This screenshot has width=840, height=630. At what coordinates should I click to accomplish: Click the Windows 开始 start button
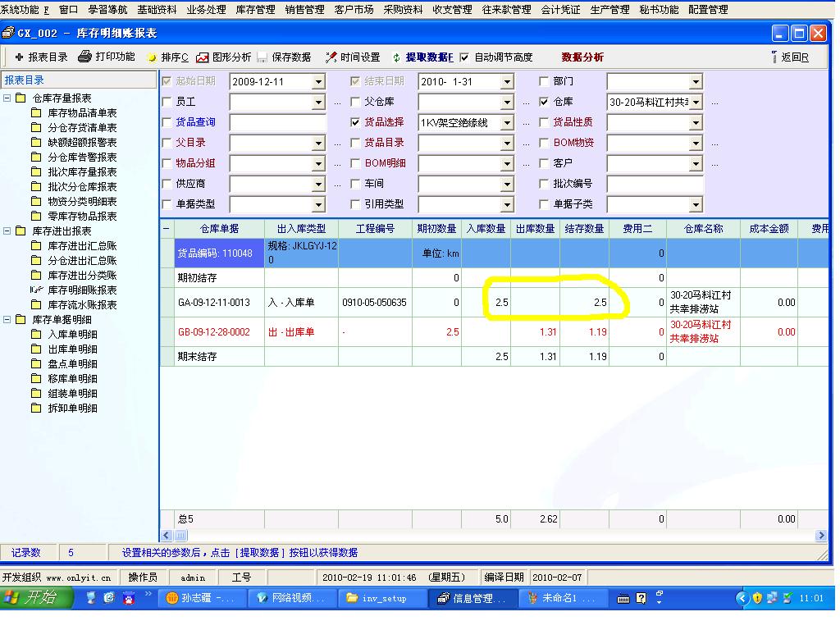point(30,597)
